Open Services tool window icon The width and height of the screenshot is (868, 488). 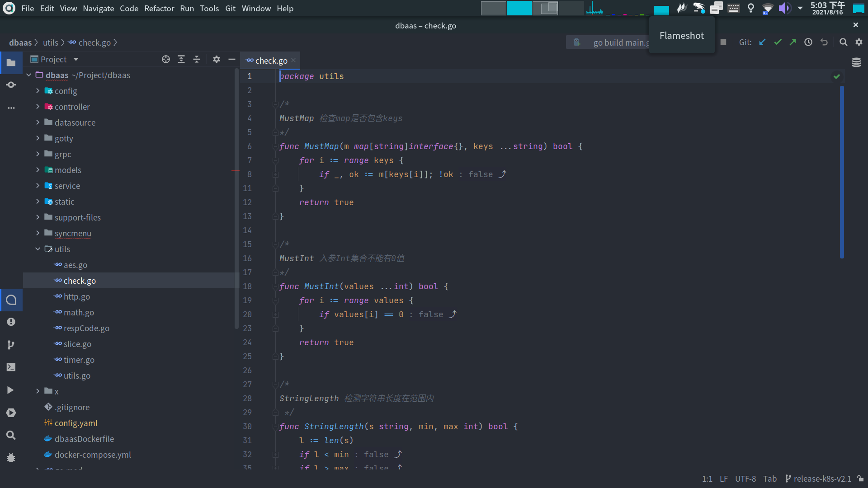click(x=11, y=413)
